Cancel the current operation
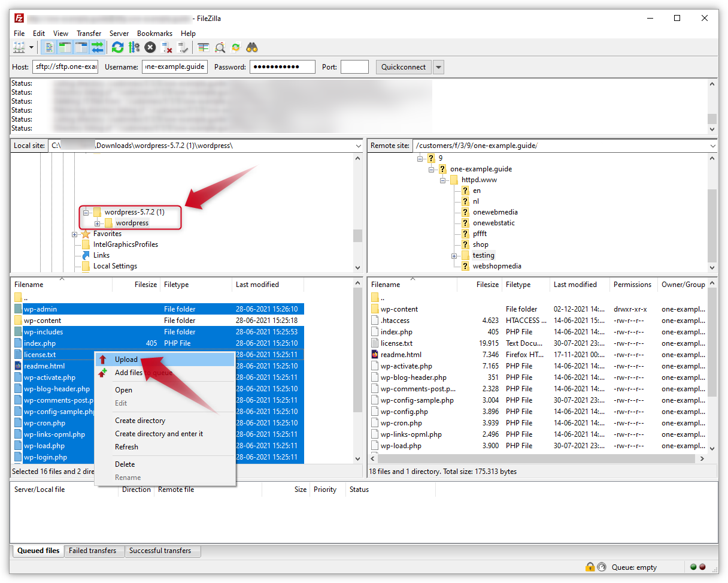The width and height of the screenshot is (728, 583). point(150,47)
